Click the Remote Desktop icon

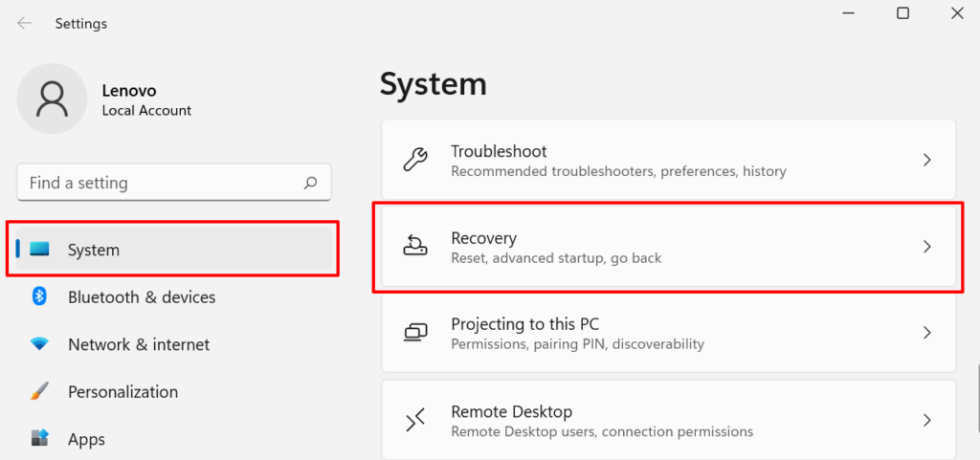415,420
